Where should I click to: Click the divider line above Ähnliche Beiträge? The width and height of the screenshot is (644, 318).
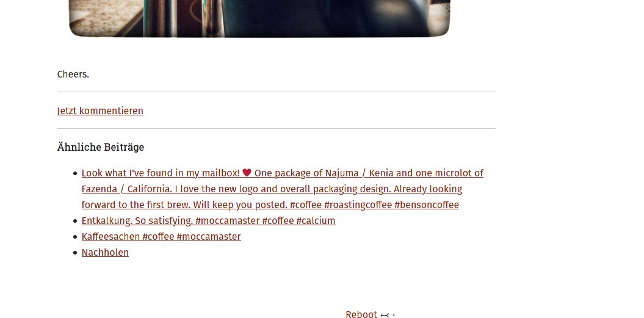point(277,129)
